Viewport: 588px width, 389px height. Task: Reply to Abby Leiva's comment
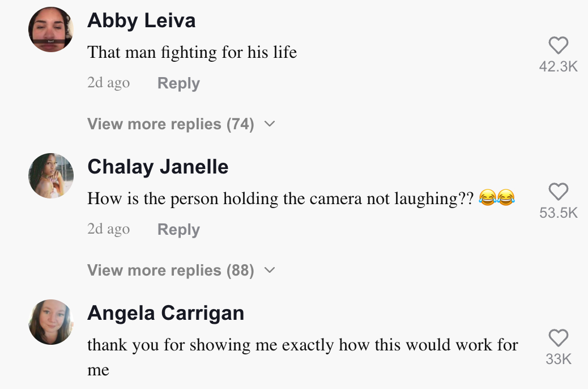(x=178, y=83)
